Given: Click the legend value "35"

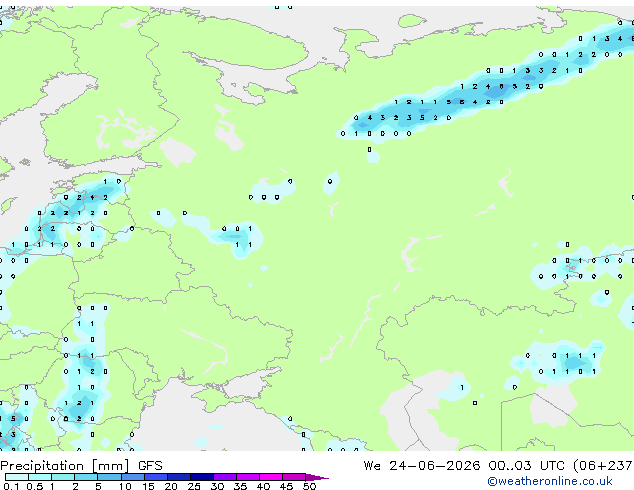Looking at the screenshot, I should pos(240,486).
